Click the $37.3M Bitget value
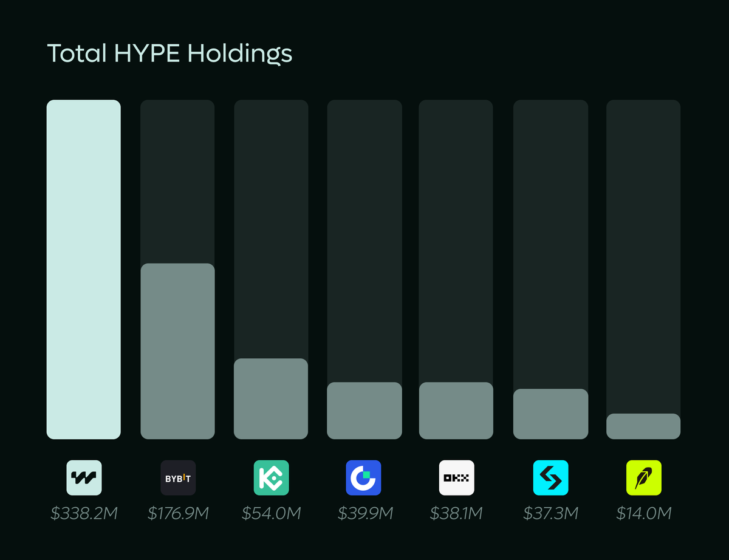Image resolution: width=729 pixels, height=560 pixels. [550, 513]
